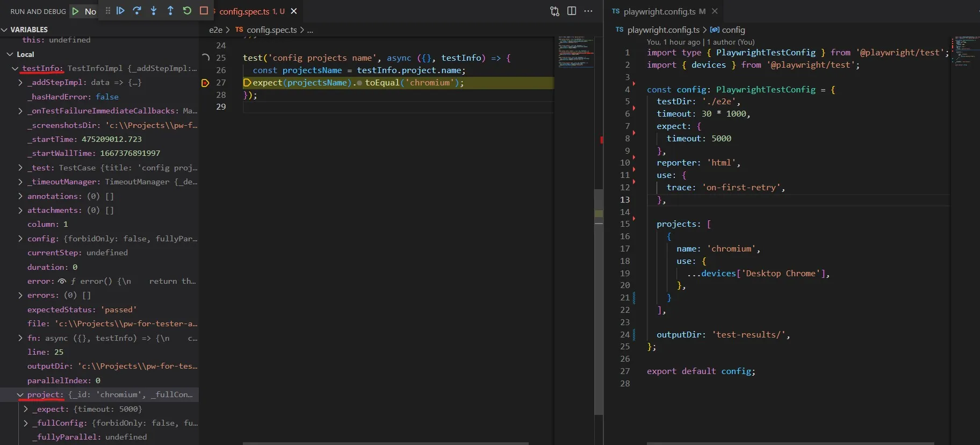Open changes with the compare icon

pyautogui.click(x=554, y=11)
